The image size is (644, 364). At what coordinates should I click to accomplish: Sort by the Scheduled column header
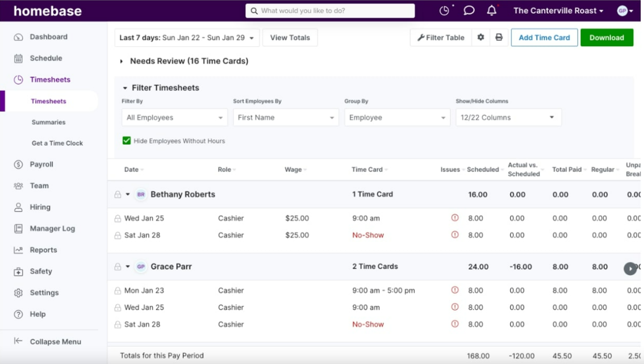pos(485,170)
